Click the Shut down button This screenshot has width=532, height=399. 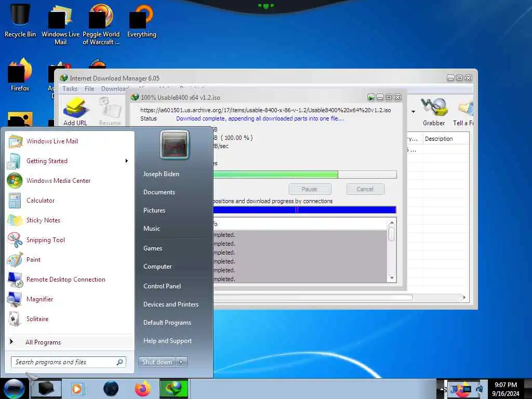pos(157,362)
